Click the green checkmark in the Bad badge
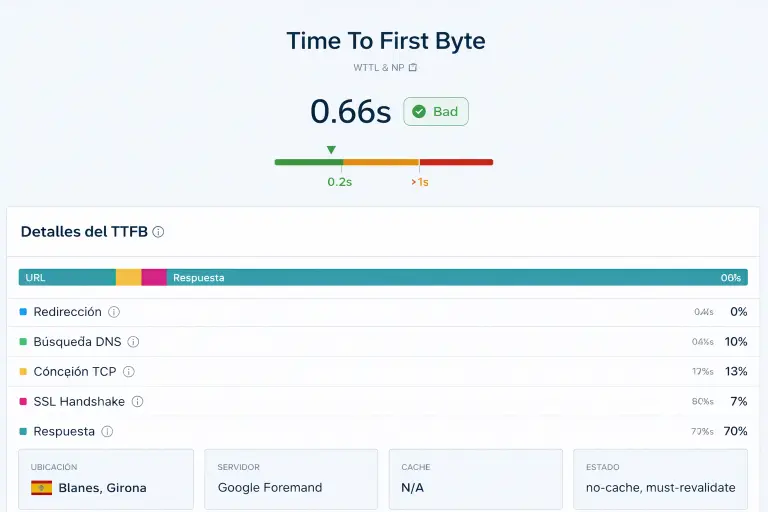Image resolution: width=768 pixels, height=512 pixels. (419, 112)
